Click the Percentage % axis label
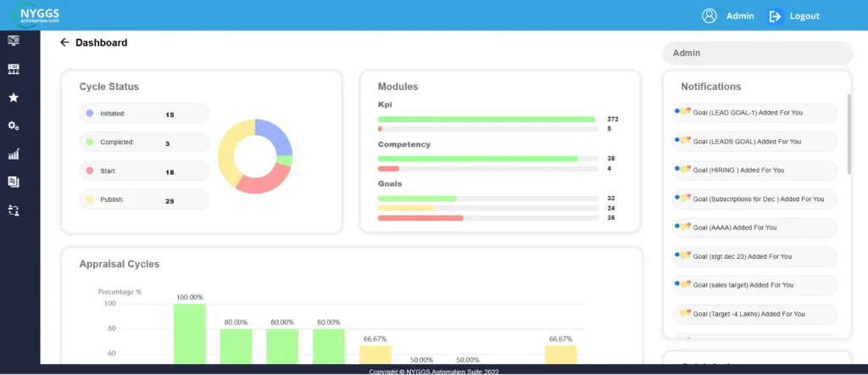This screenshot has height=375, width=868. 120,291
